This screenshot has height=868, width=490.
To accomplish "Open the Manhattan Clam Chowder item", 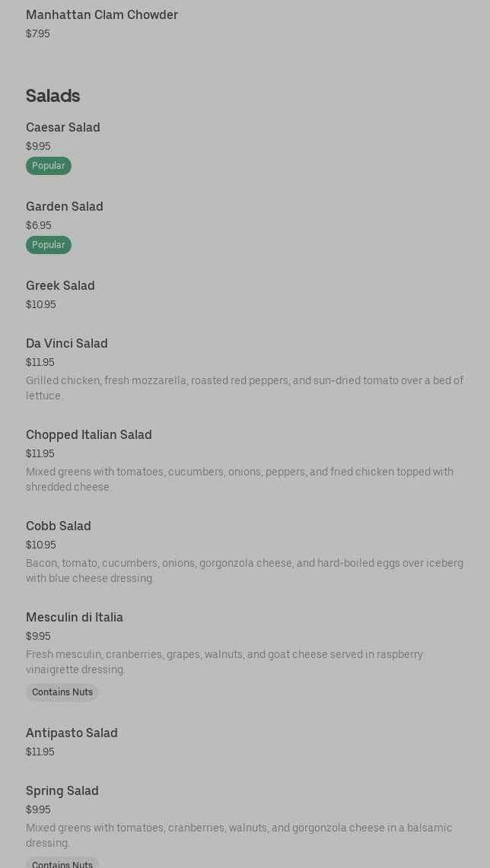I will coord(102,15).
